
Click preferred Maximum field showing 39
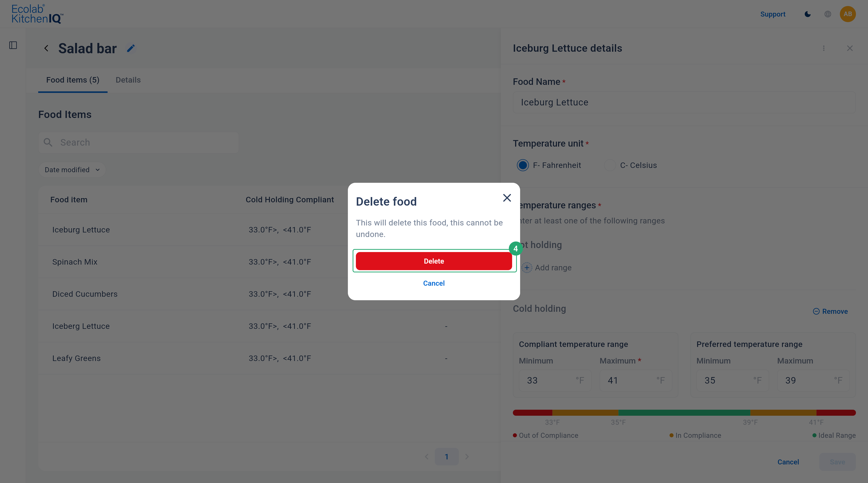click(x=813, y=381)
